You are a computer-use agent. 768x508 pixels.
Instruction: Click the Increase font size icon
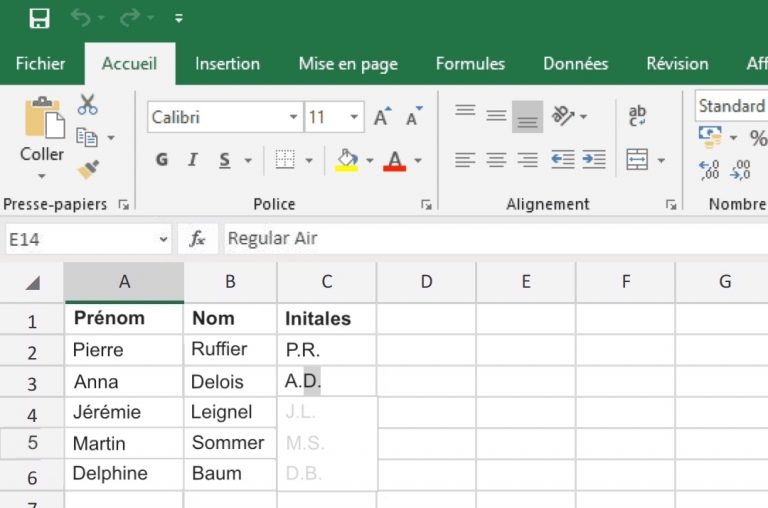[381, 117]
